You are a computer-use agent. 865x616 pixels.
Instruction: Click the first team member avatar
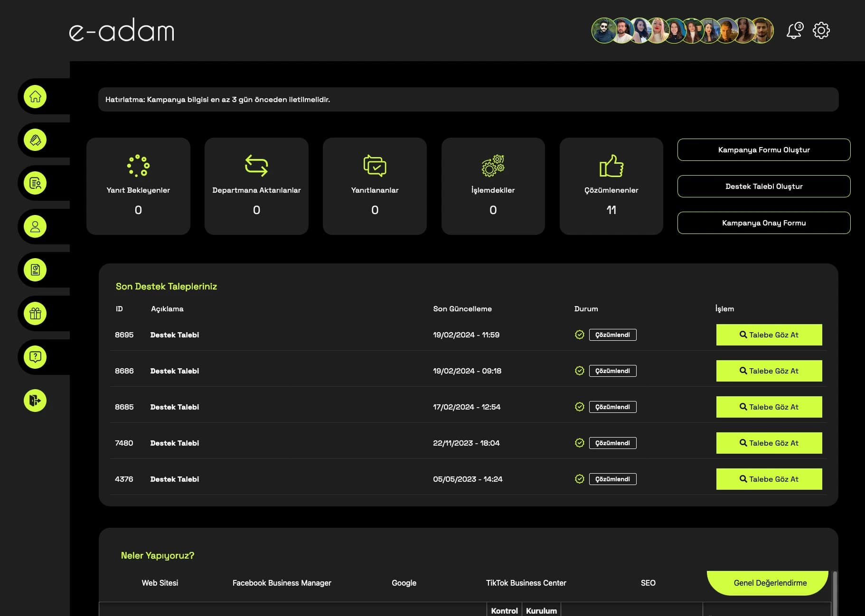603,31
